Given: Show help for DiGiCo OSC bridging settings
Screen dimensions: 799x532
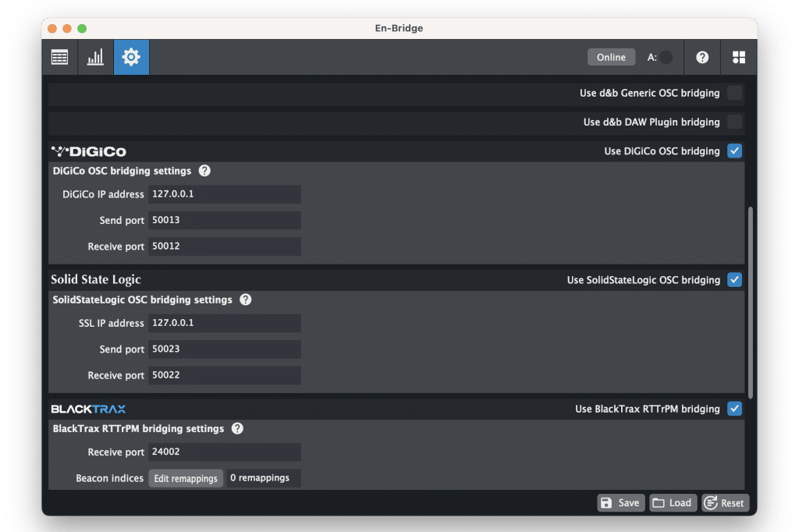Looking at the screenshot, I should click(204, 171).
